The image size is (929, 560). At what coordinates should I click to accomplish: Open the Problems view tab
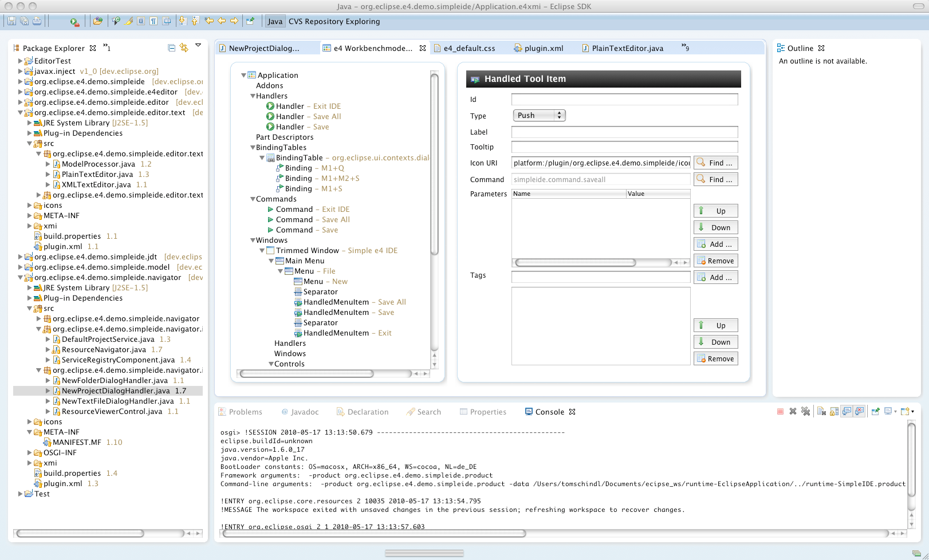245,412
